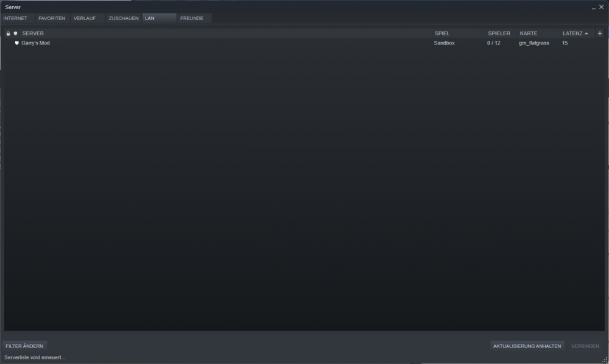Click the latency value 15
The image size is (609, 364).
(565, 43)
